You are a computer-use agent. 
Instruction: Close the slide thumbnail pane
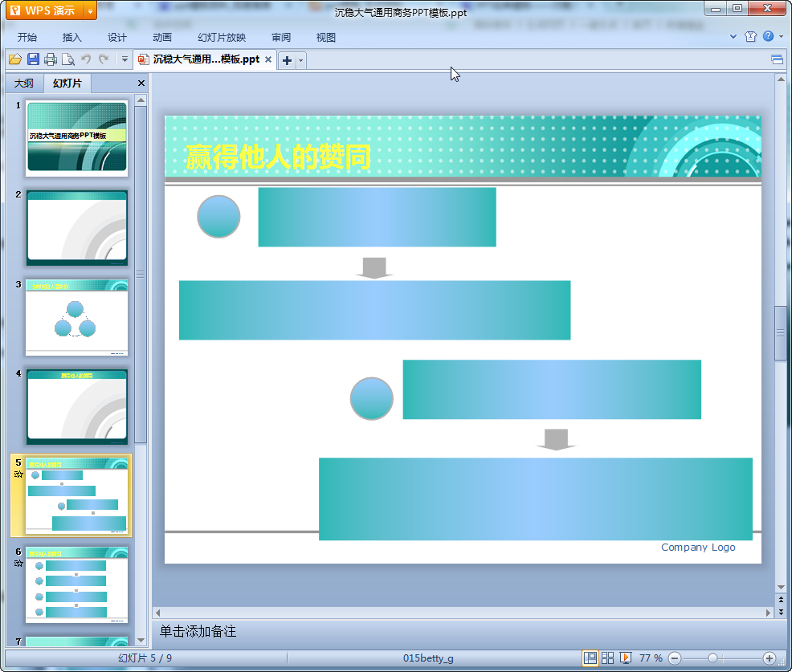tap(141, 83)
